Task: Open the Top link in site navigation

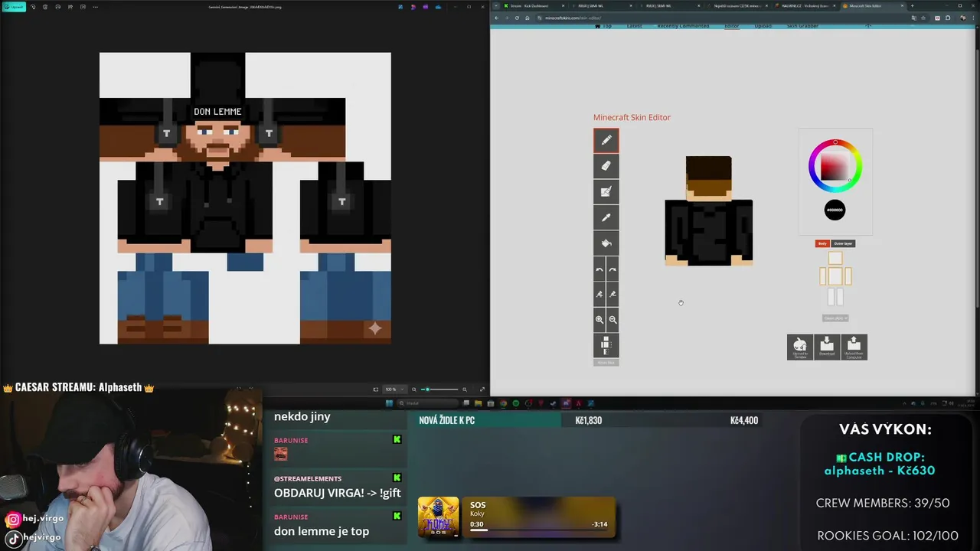Action: pyautogui.click(x=604, y=26)
